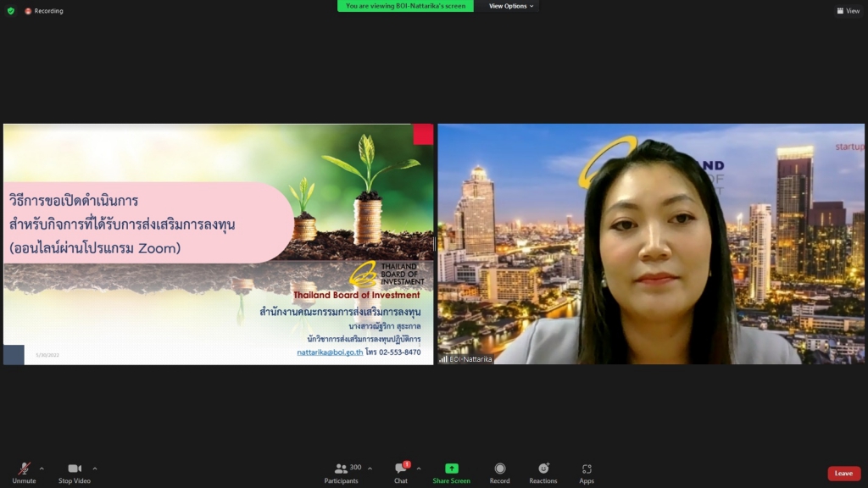Open the Reactions menu
868x488 pixels.
click(543, 473)
